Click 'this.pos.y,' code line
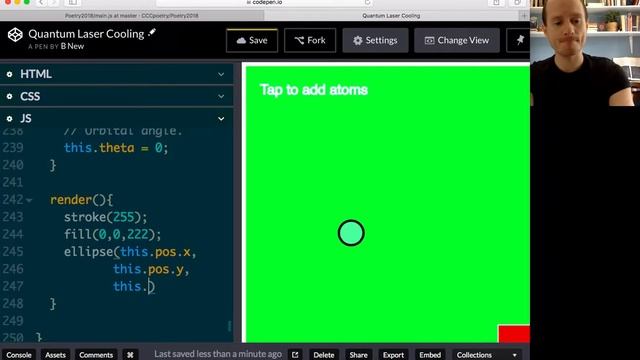Viewport: 640px width, 360px height. [151, 269]
